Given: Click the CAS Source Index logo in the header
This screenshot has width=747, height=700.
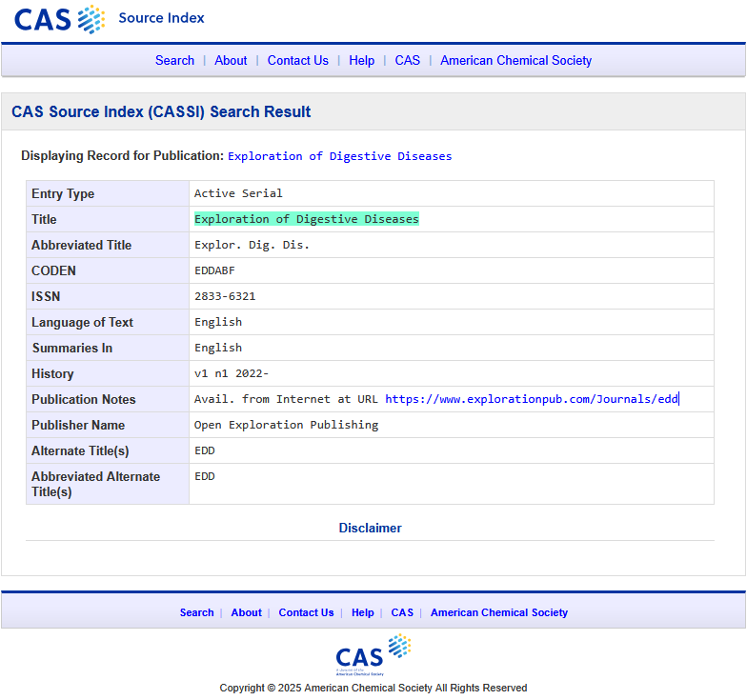Looking at the screenshot, I should (x=109, y=19).
